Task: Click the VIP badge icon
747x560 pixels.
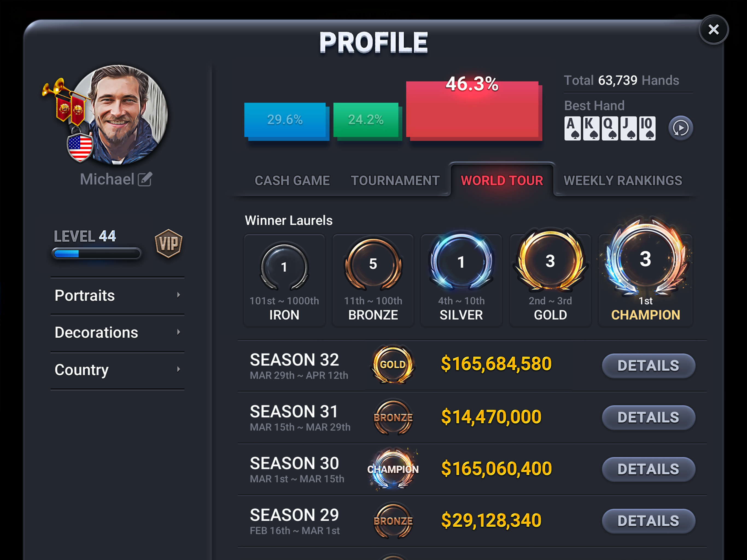Action: click(168, 243)
